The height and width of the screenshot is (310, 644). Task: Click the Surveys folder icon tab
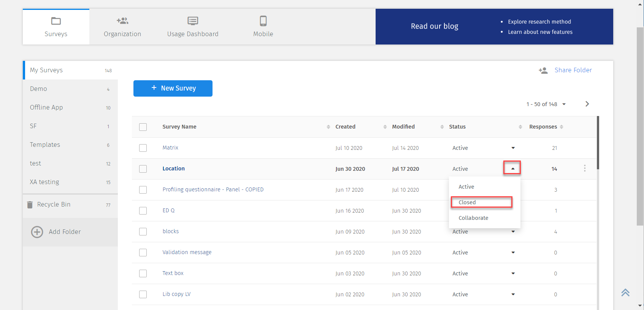click(x=56, y=21)
